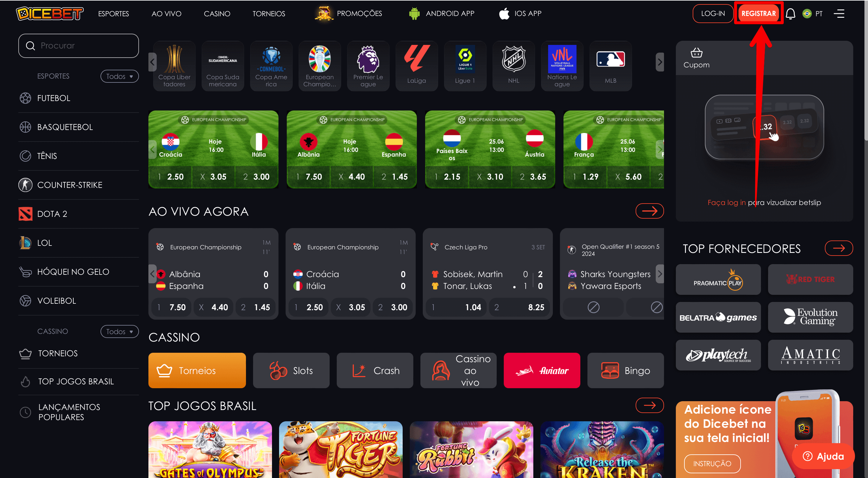The height and width of the screenshot is (478, 868).
Task: Open the Torneios casino section
Action: [x=197, y=370]
